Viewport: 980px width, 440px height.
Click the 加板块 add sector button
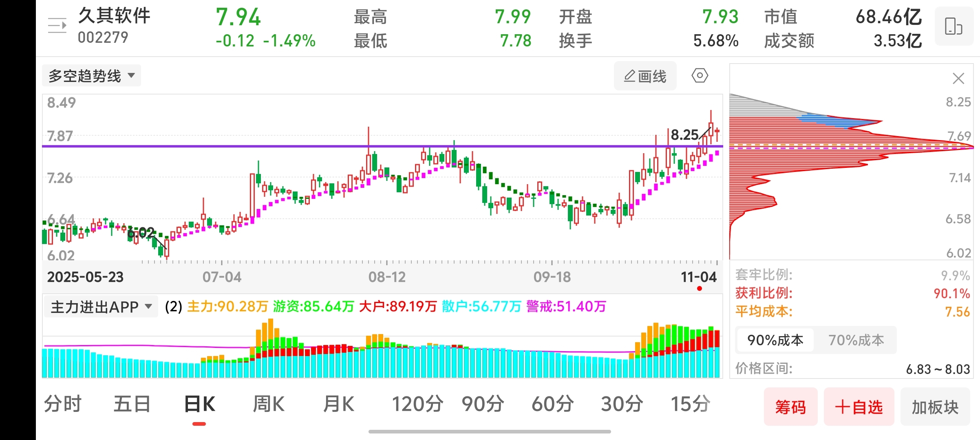coord(935,407)
